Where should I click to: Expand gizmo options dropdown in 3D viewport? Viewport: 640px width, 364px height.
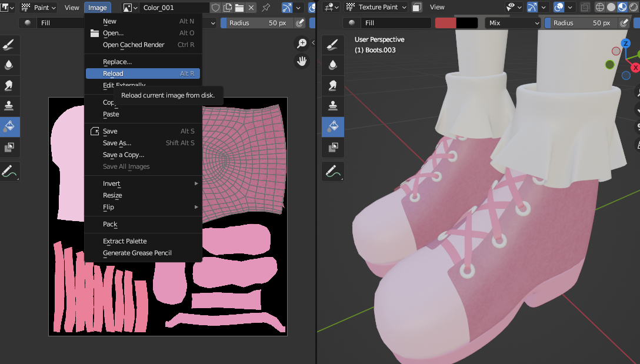tap(544, 7)
